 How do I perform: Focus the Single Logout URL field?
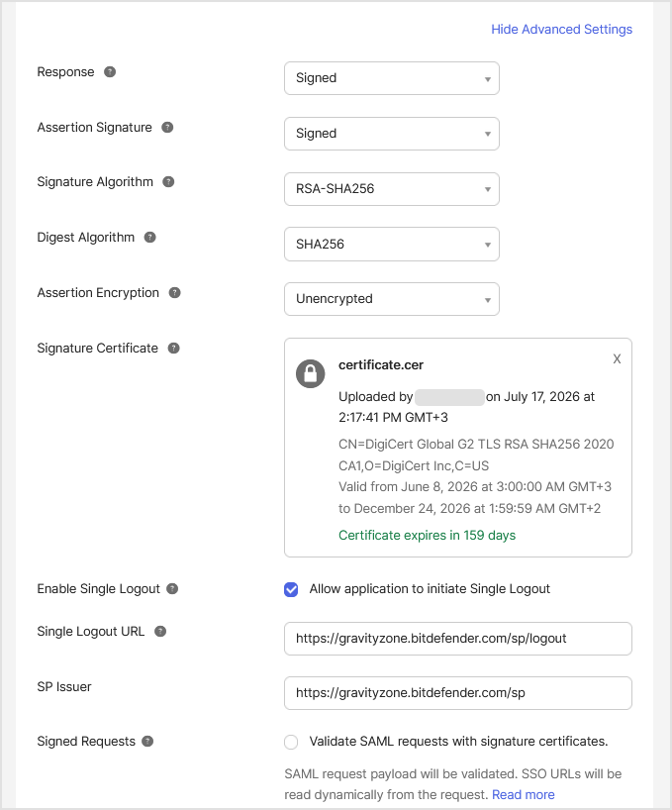click(x=458, y=639)
